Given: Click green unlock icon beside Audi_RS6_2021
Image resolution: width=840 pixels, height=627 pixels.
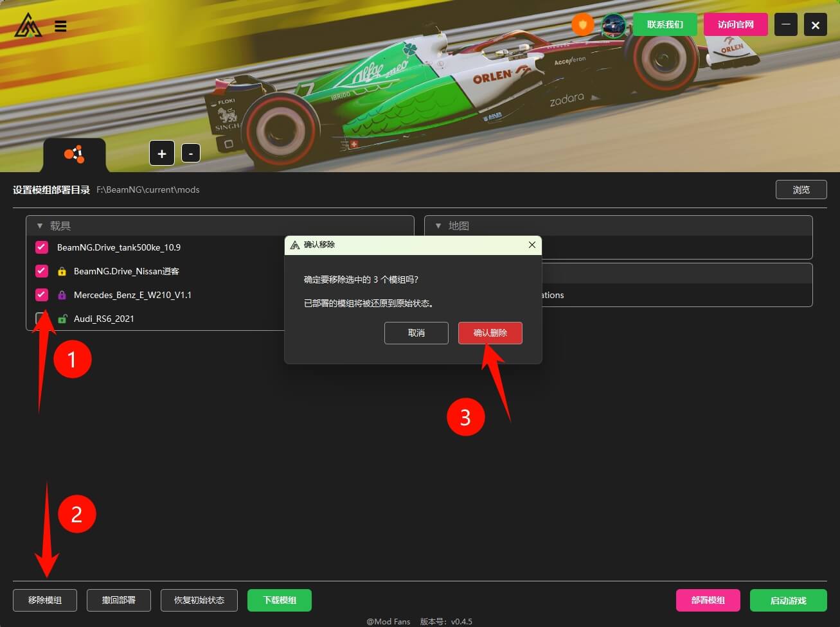Looking at the screenshot, I should coord(62,319).
